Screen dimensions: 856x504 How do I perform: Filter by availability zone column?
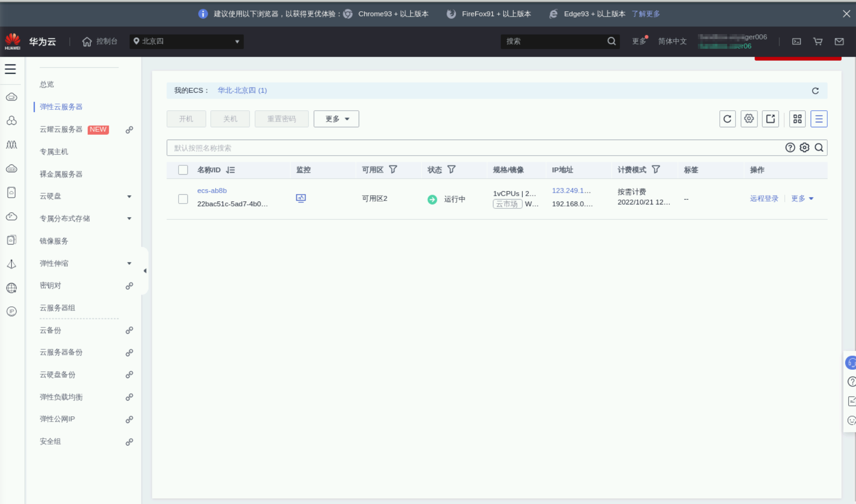click(x=393, y=170)
